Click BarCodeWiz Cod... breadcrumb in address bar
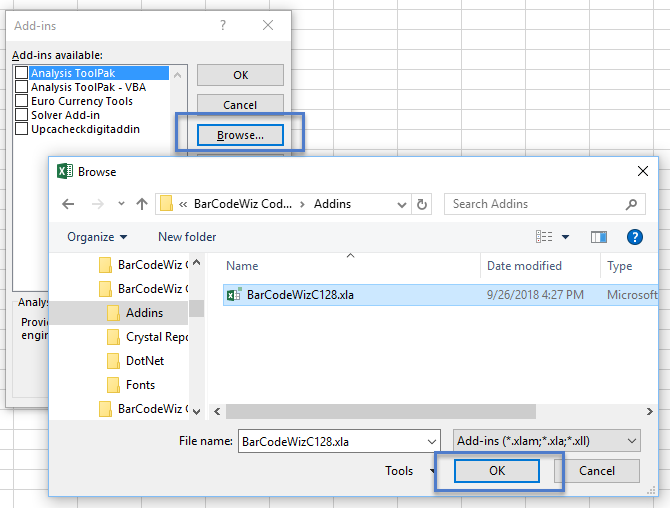Viewport: 670px width, 508px height. (x=243, y=204)
